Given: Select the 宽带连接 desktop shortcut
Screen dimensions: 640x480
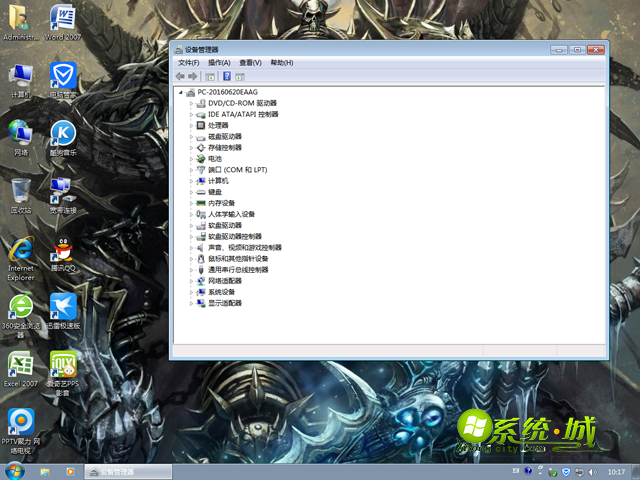Looking at the screenshot, I should (63, 196).
